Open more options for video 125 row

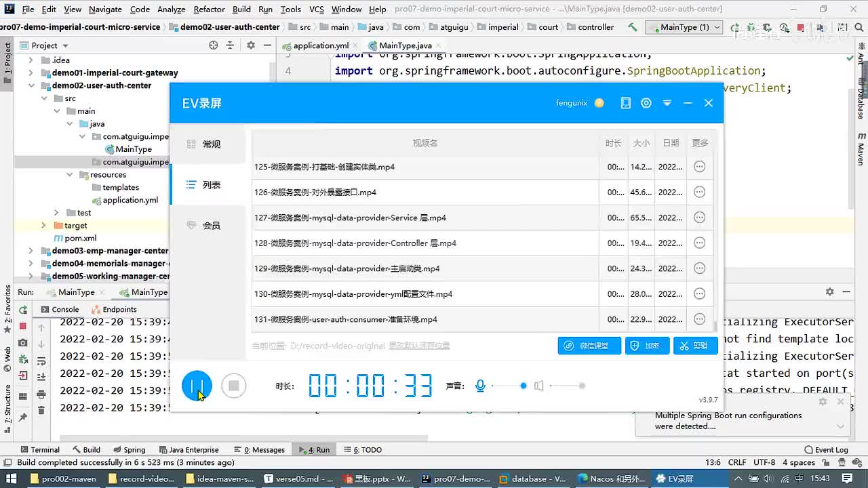click(699, 167)
